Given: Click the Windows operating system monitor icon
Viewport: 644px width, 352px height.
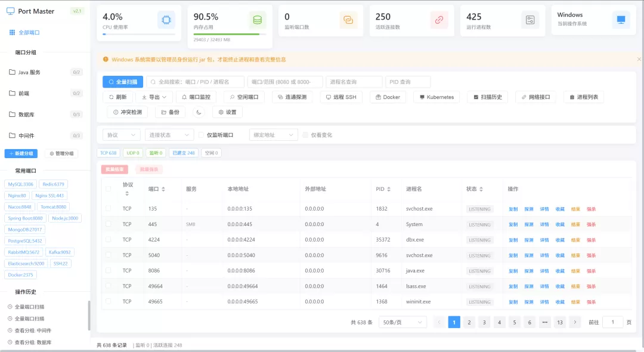Looking at the screenshot, I should 621,20.
